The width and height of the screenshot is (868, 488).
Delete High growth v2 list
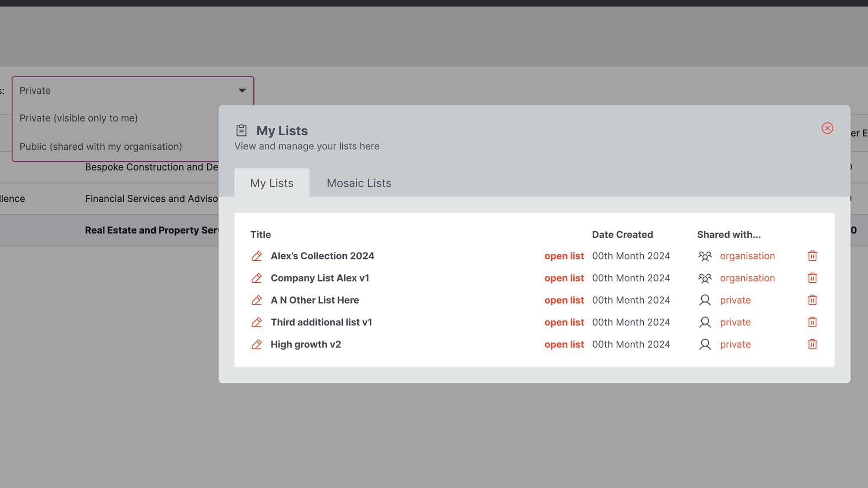click(812, 344)
